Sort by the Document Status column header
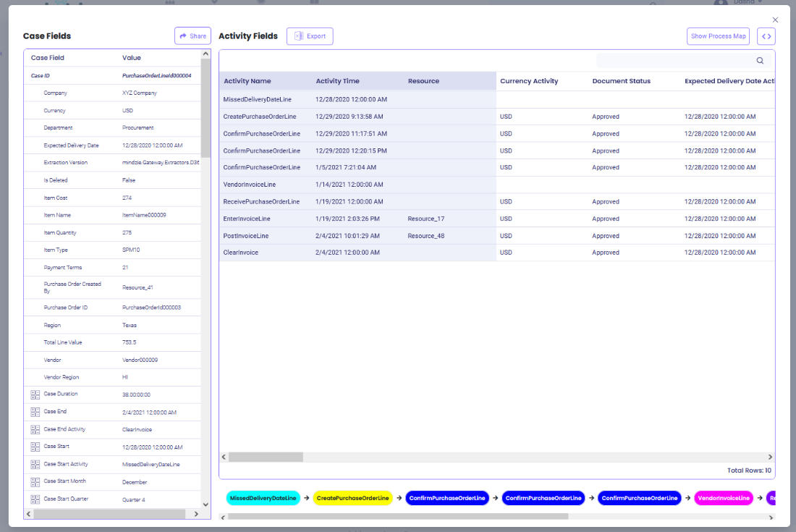The image size is (796, 532). click(x=621, y=81)
